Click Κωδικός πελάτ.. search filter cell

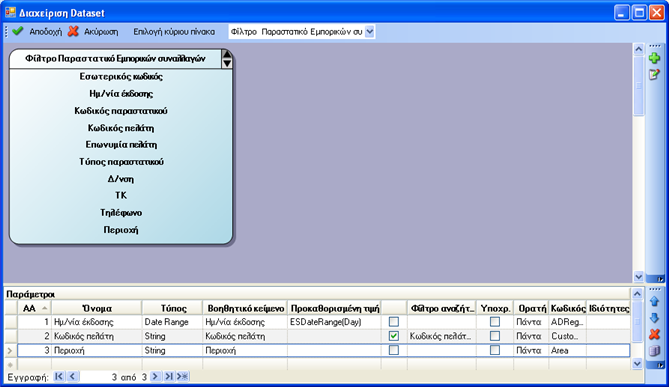coord(442,336)
